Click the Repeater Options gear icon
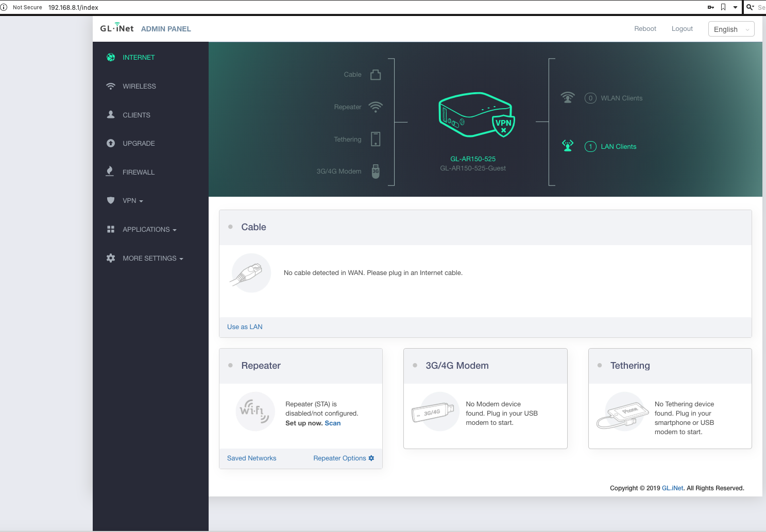 click(371, 458)
